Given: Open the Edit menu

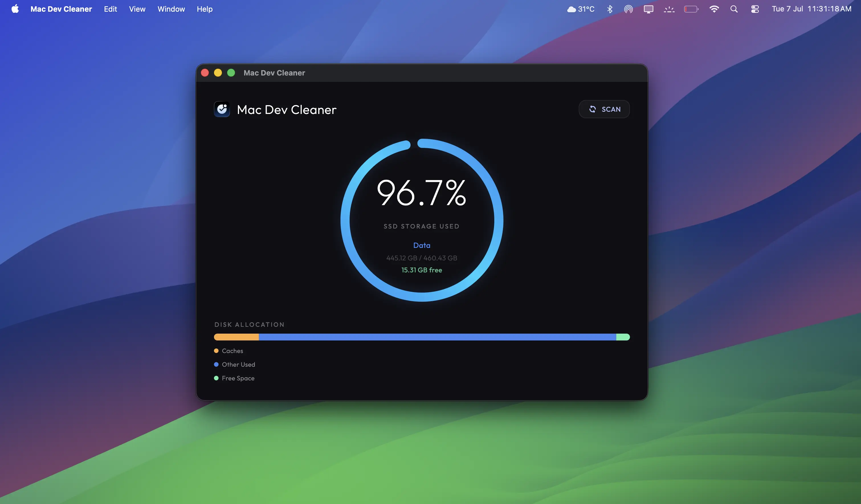Looking at the screenshot, I should [110, 9].
